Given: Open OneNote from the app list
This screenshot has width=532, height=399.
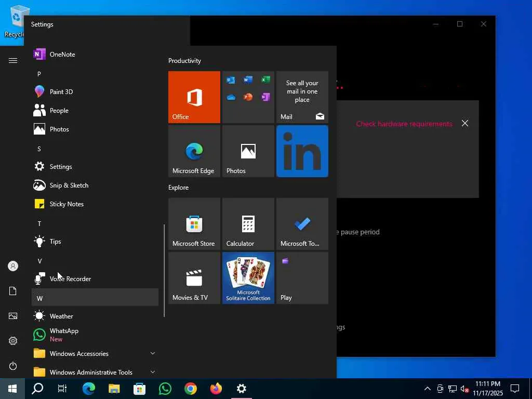Looking at the screenshot, I should [95, 54].
